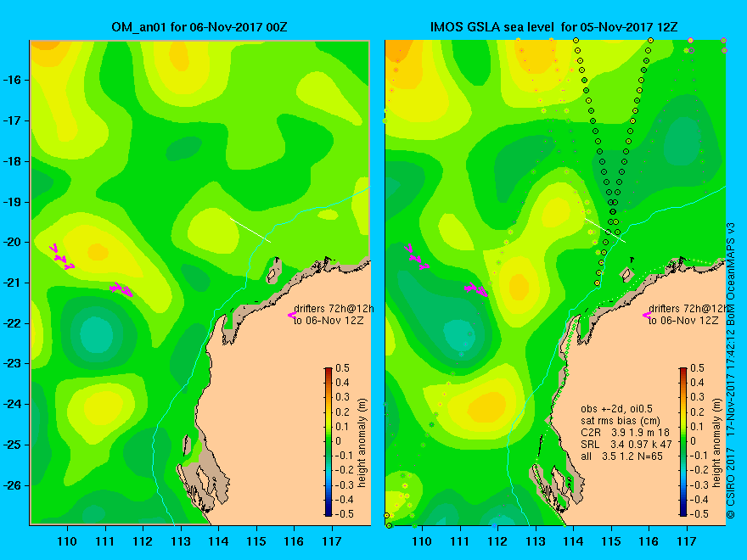Viewport: 747px width, 560px height.
Task: Click the lower magenta drifter track on the right map
Action: (476, 289)
